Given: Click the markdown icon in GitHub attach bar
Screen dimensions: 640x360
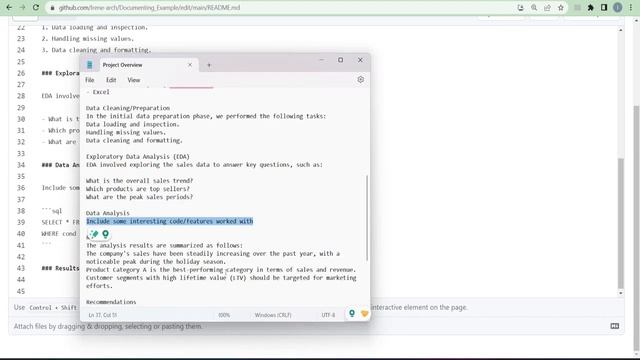Looking at the screenshot, I should click(615, 326).
